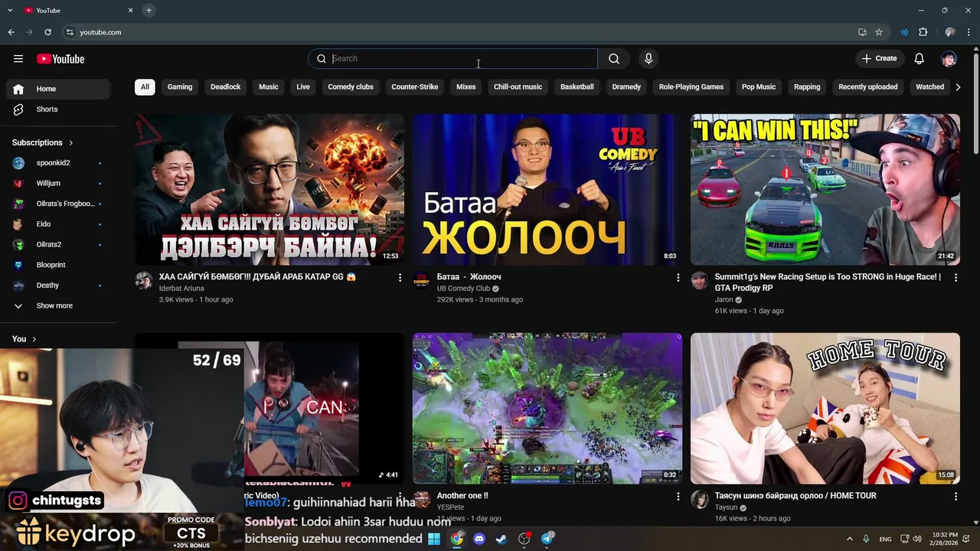Open Discord from the taskbar
This screenshot has height=551, width=980.
(x=479, y=539)
